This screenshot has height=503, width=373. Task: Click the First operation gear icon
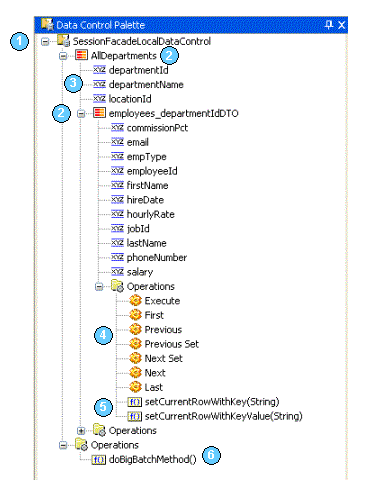click(x=135, y=315)
